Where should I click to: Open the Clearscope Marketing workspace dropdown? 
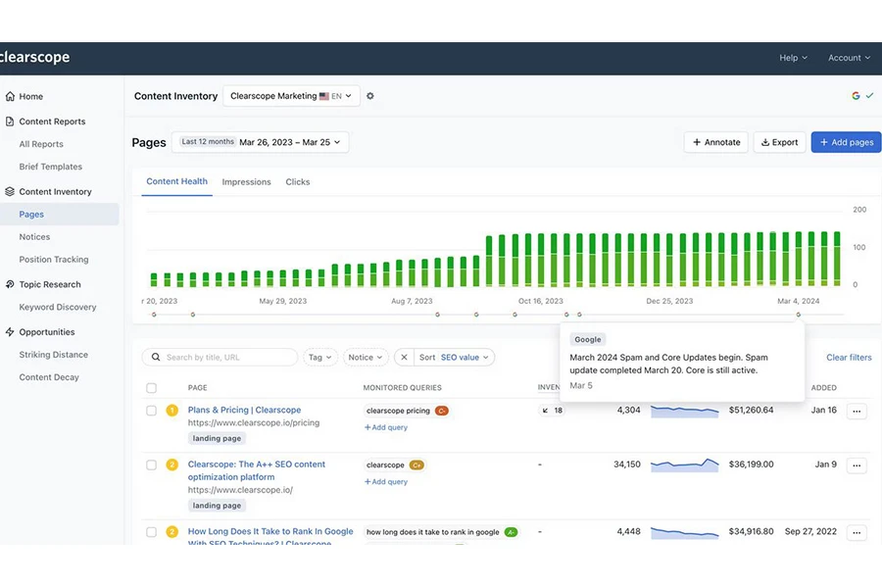tap(291, 96)
